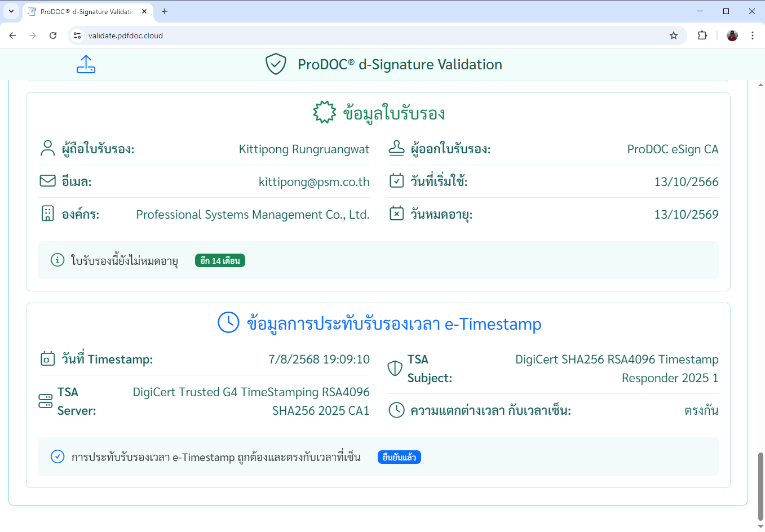The width and height of the screenshot is (765, 532).
Task: Click the info icon in the certificate status bar
Action: pos(58,260)
